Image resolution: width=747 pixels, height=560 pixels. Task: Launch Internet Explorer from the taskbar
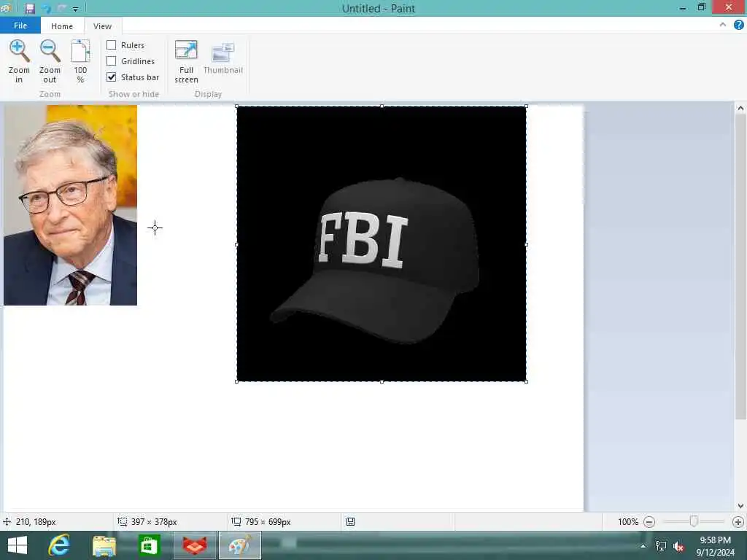(59, 545)
